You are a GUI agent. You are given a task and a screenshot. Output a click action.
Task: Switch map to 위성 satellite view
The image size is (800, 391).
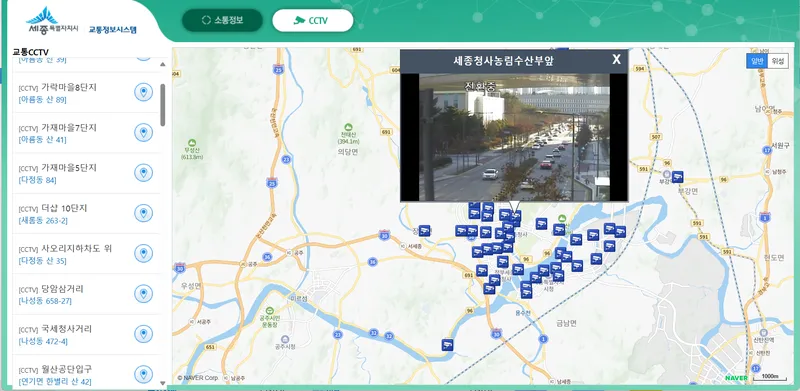(x=778, y=61)
